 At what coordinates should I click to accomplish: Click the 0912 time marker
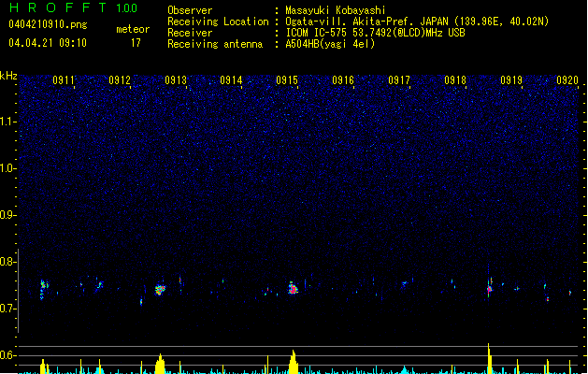[x=120, y=80]
